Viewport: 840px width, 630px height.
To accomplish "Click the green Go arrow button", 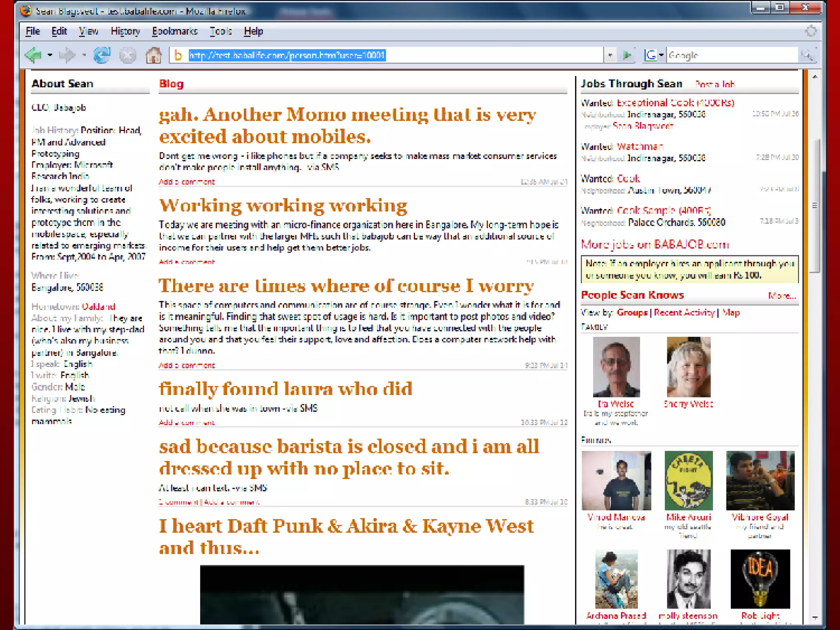I will (x=627, y=55).
